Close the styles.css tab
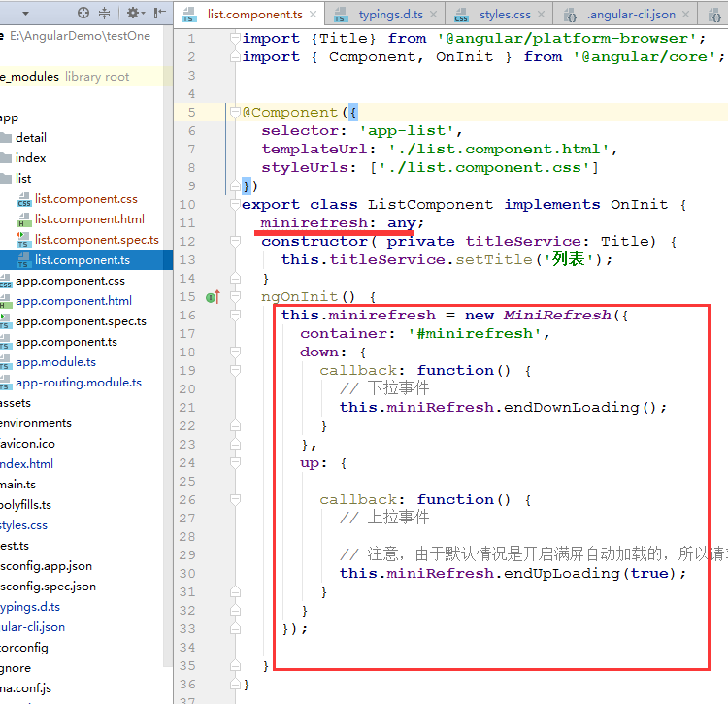Viewport: 728px width, 704px height. tap(541, 15)
